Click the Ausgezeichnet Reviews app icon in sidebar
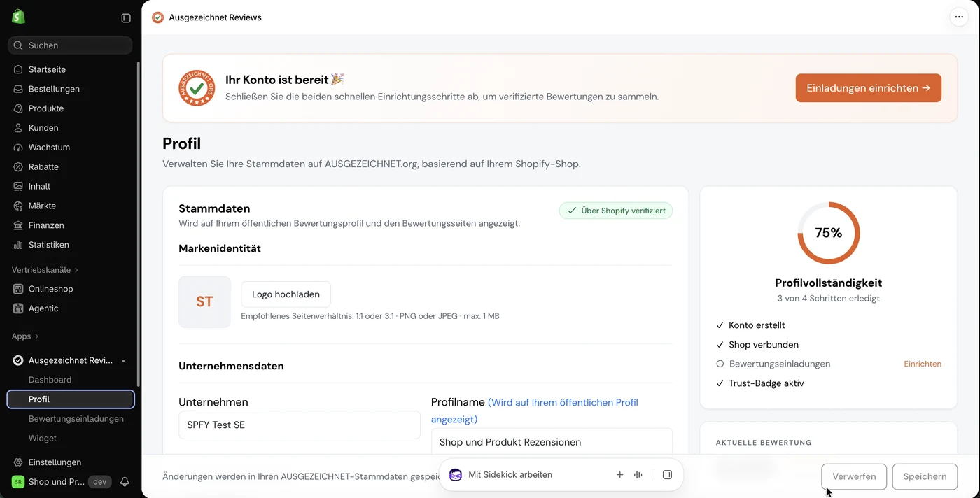Viewport: 980px width, 498px height. (18, 360)
